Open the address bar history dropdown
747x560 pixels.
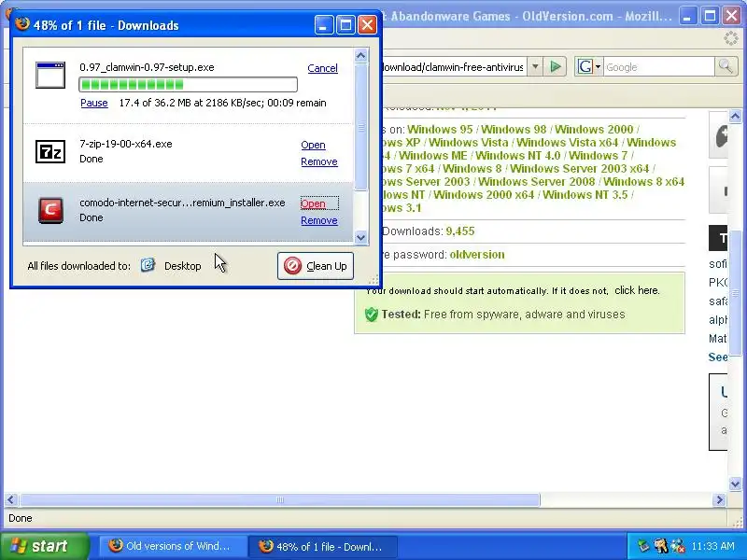pos(535,66)
